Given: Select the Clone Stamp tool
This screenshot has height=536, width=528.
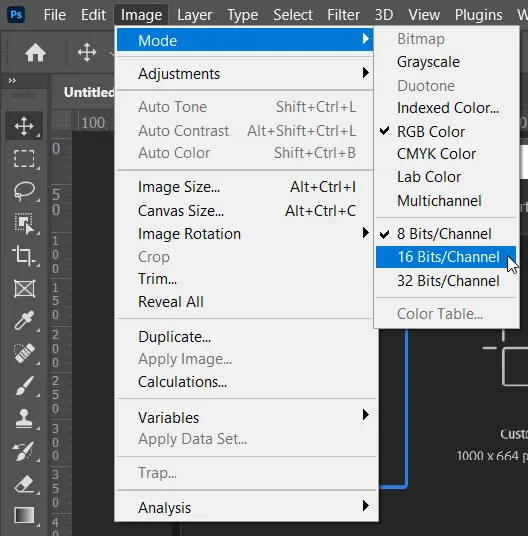Looking at the screenshot, I should [x=24, y=418].
